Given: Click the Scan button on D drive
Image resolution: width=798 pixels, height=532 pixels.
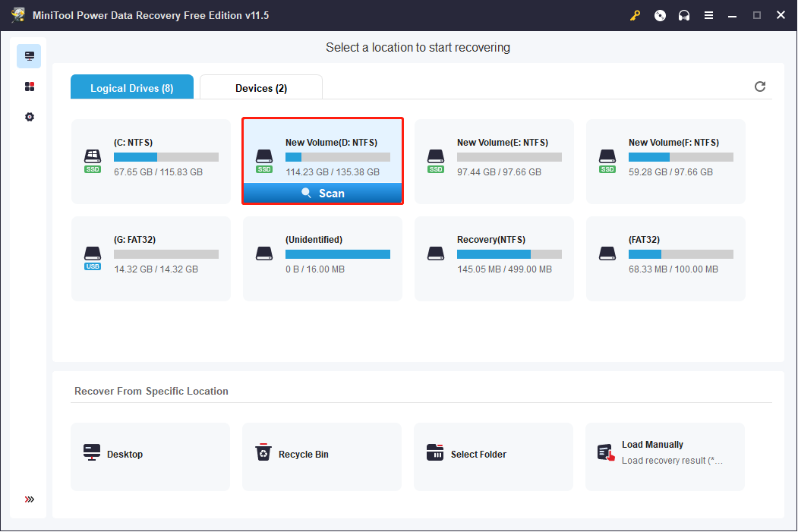Looking at the screenshot, I should pyautogui.click(x=323, y=194).
